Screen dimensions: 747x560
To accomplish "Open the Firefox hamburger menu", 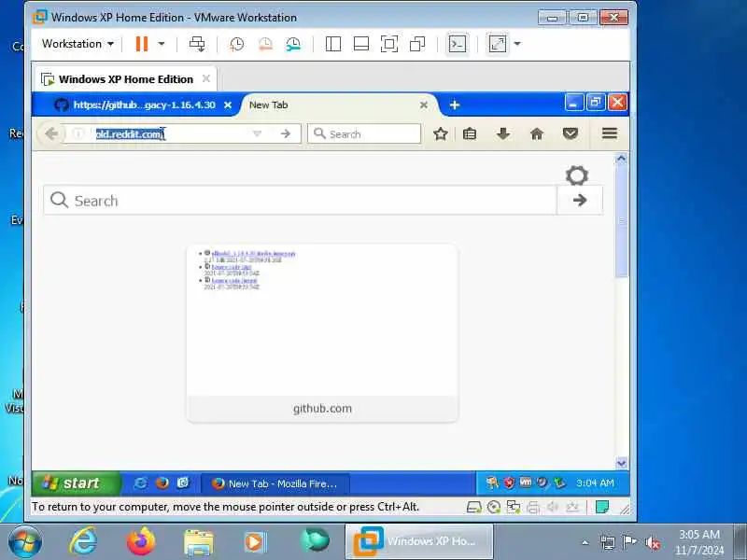I will click(x=610, y=133).
